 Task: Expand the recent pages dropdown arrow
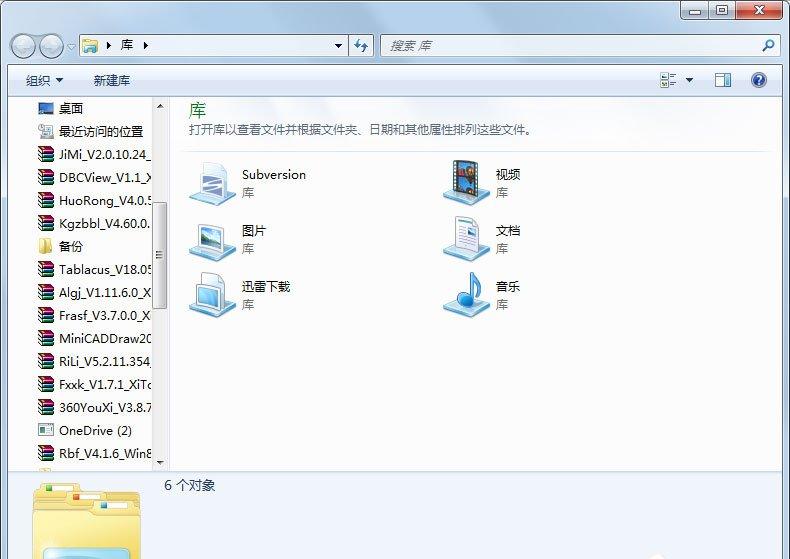point(71,47)
